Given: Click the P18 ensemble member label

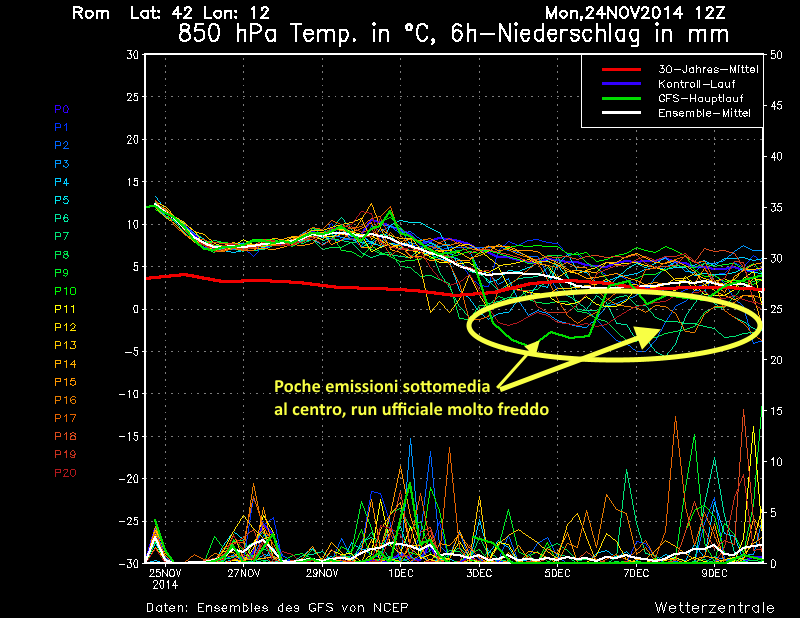Looking at the screenshot, I should click(x=65, y=436).
